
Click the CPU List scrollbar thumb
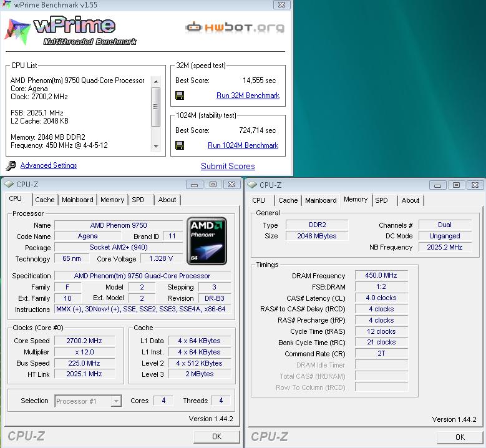click(x=155, y=107)
